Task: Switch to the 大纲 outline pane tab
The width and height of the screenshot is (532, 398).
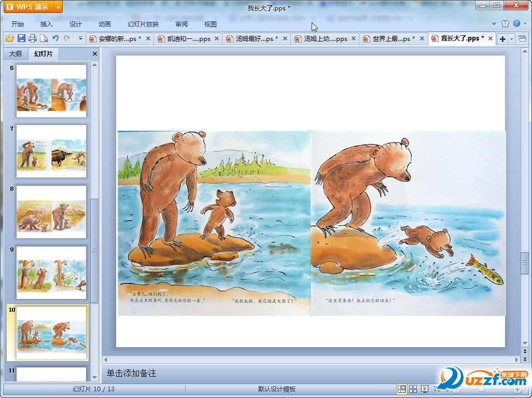Action: [x=15, y=53]
